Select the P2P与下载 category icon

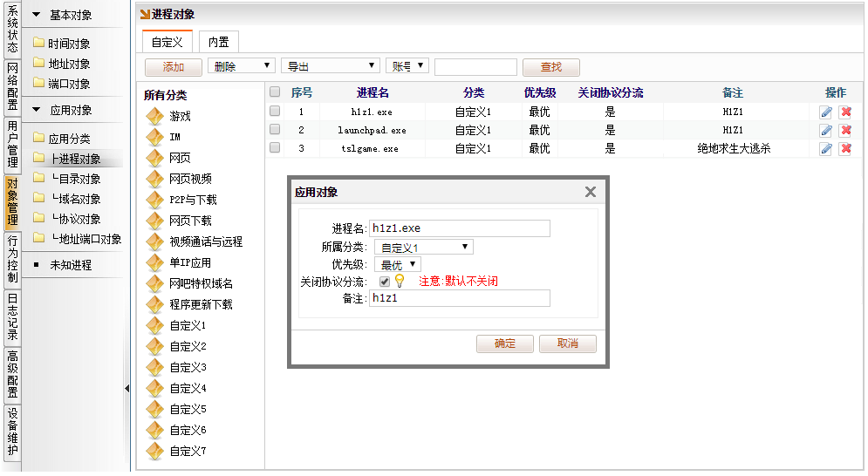pyautogui.click(x=154, y=200)
